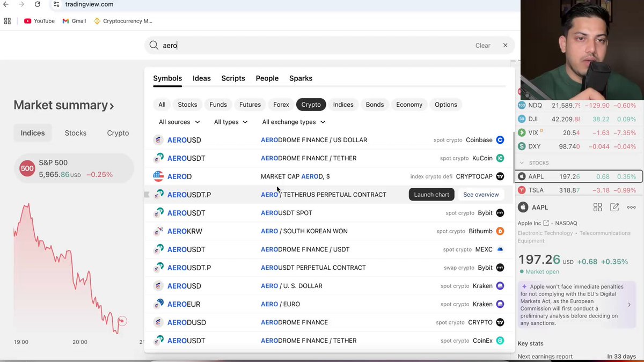
Task: Open the All types dropdown
Action: pos(231,122)
